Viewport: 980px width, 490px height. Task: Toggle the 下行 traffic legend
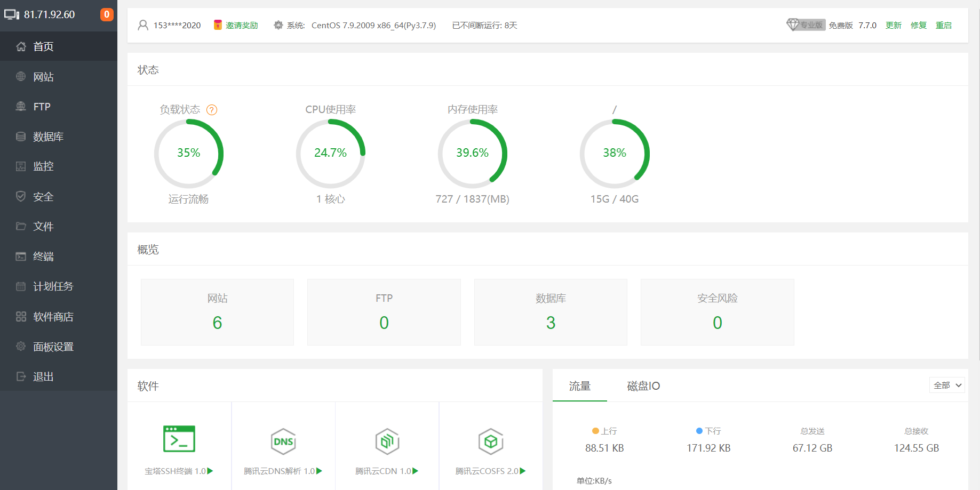[x=708, y=431]
